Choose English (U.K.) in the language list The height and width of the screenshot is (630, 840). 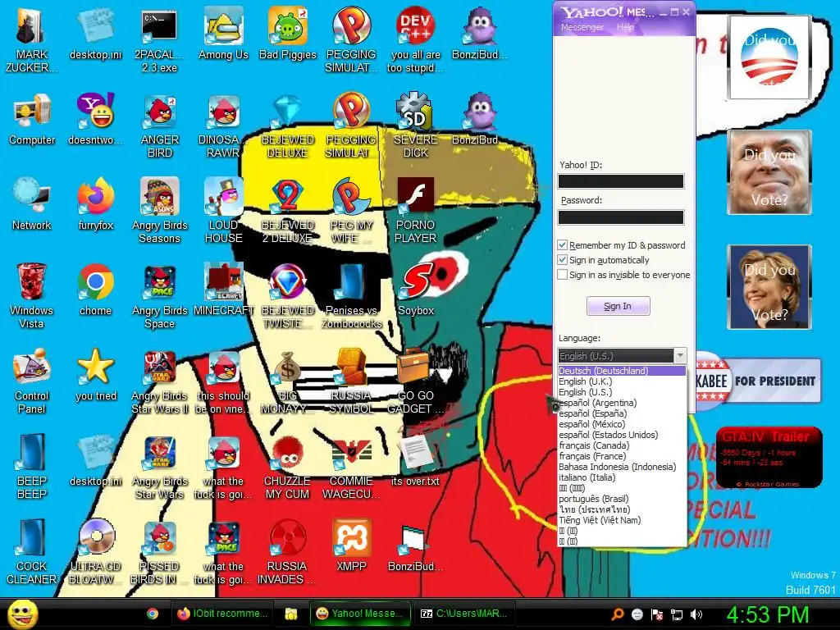point(622,381)
